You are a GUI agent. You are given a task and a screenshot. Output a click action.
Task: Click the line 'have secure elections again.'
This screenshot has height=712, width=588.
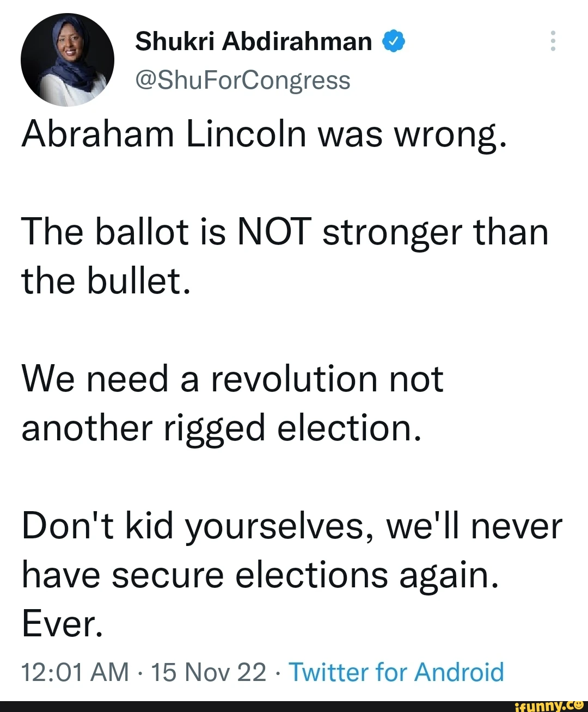click(260, 575)
